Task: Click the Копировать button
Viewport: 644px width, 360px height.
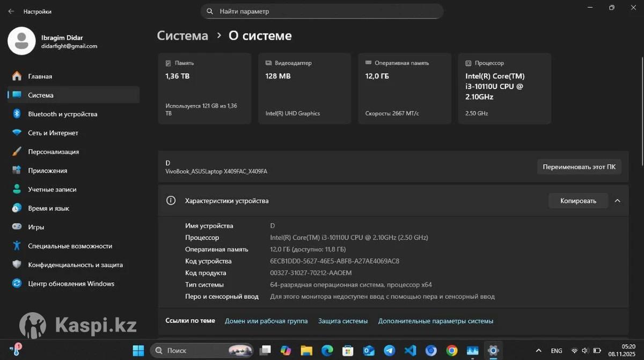Action: point(578,201)
